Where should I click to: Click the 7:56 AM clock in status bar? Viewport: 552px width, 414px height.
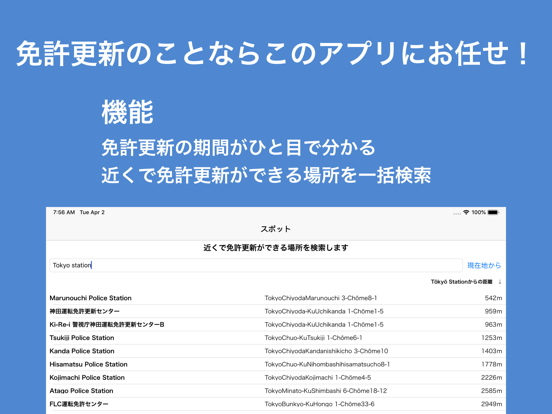tap(64, 212)
